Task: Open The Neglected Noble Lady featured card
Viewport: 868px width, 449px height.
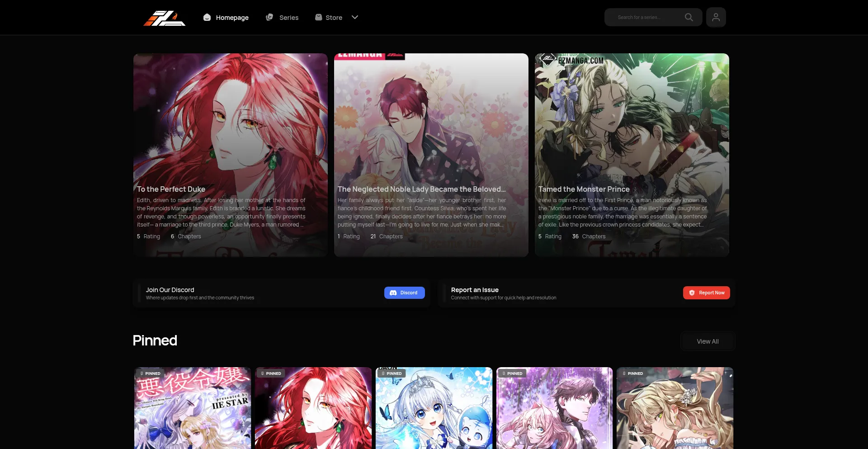Action: coord(431,136)
